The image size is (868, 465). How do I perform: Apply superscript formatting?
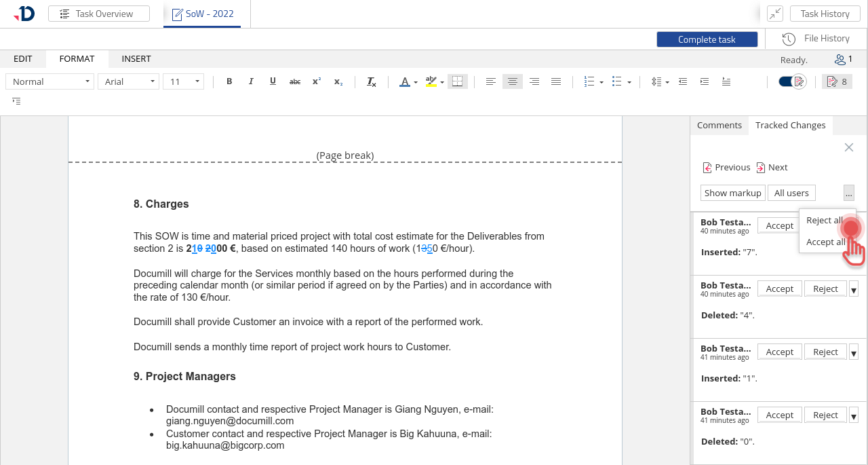pos(317,81)
